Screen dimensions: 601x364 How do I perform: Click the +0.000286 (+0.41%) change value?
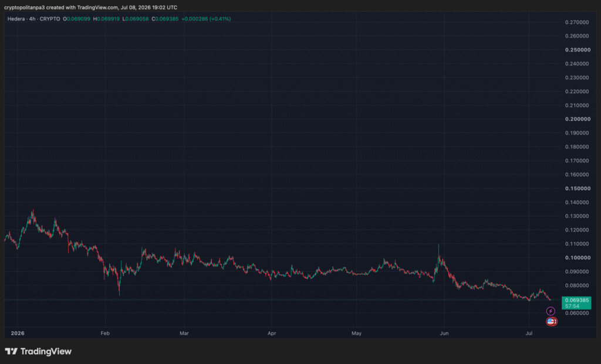(206, 19)
